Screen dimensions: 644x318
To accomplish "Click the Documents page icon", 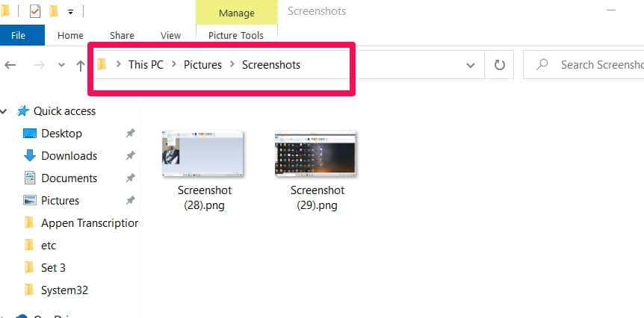I will point(30,178).
